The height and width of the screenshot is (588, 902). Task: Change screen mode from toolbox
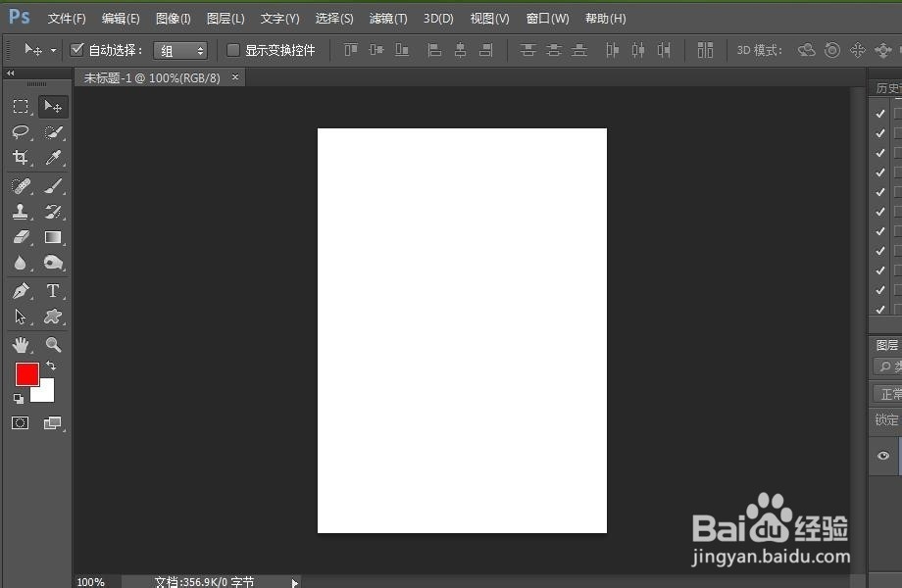[x=52, y=423]
